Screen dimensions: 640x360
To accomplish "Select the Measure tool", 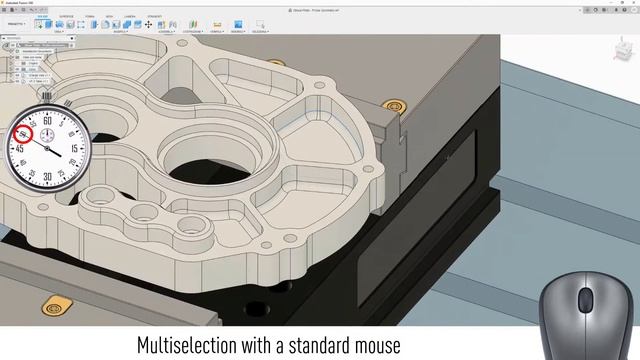I will coord(217,24).
